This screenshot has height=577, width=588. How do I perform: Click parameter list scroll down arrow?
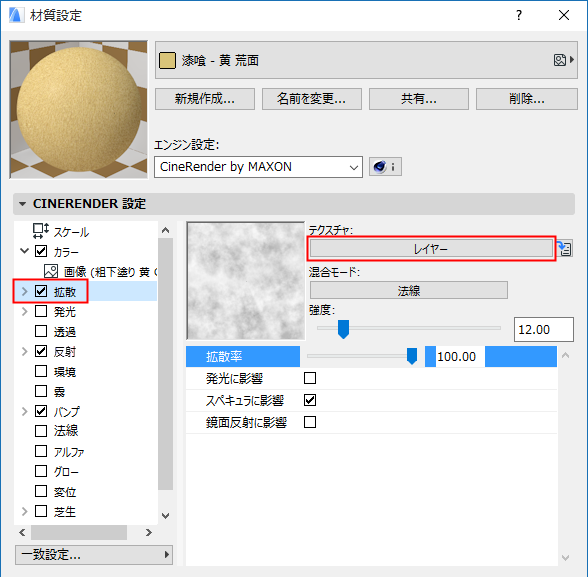coord(566,558)
